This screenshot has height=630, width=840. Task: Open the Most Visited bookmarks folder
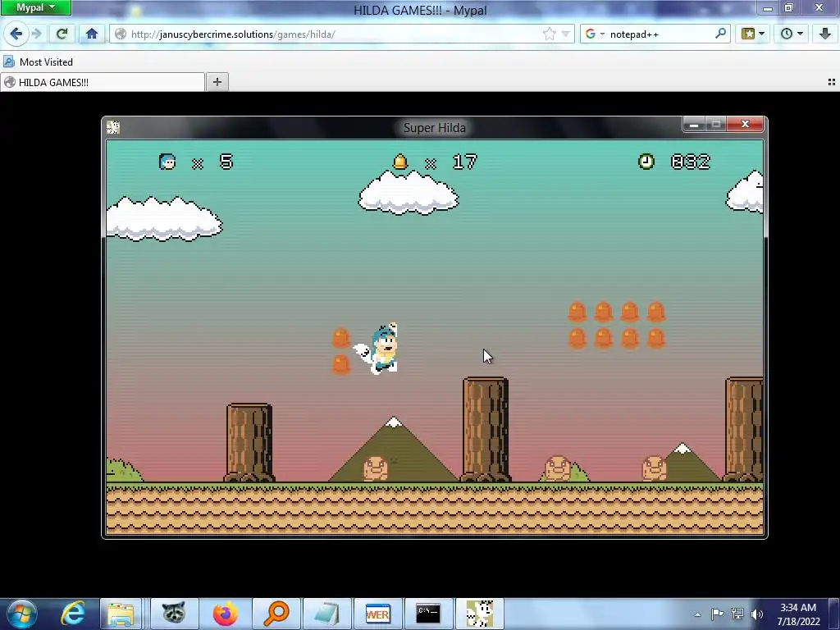pos(38,62)
